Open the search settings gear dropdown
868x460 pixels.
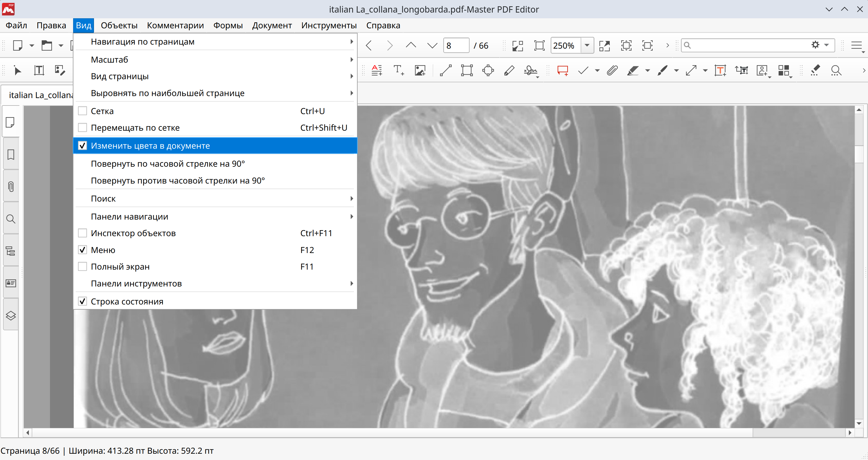click(820, 45)
